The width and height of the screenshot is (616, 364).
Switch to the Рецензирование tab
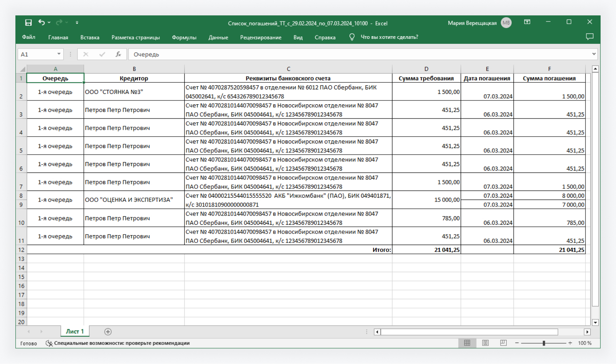(261, 37)
